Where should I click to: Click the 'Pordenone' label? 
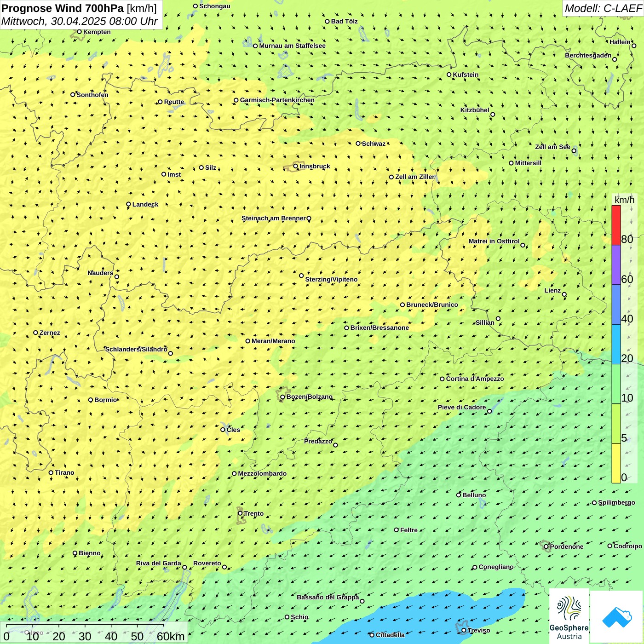click(567, 546)
